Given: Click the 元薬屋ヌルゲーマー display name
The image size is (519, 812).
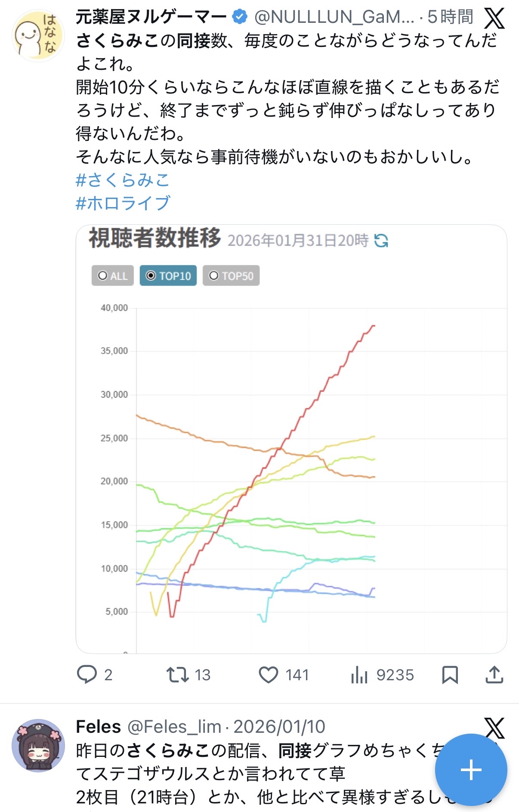Looking at the screenshot, I should click(x=151, y=17).
